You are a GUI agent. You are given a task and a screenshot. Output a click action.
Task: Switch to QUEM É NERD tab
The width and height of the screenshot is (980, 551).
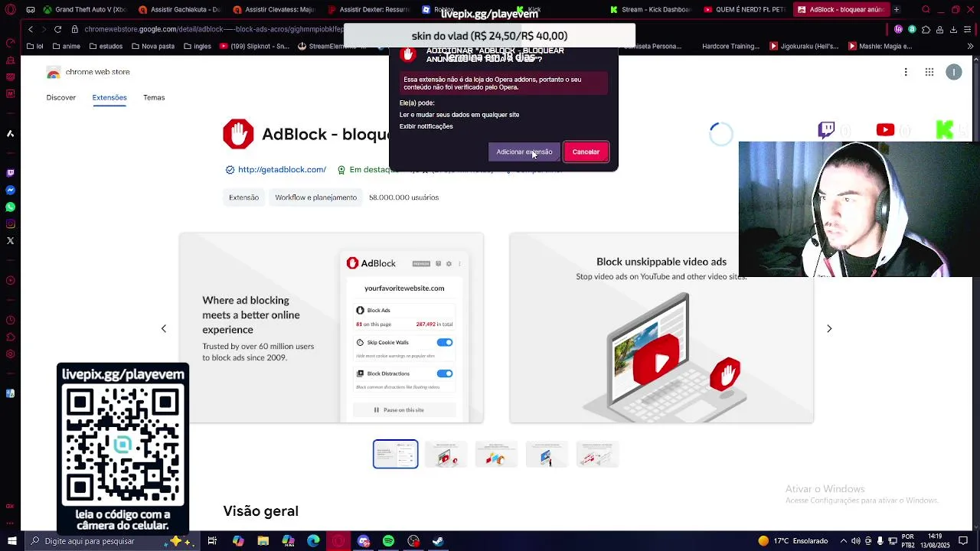tap(744, 10)
